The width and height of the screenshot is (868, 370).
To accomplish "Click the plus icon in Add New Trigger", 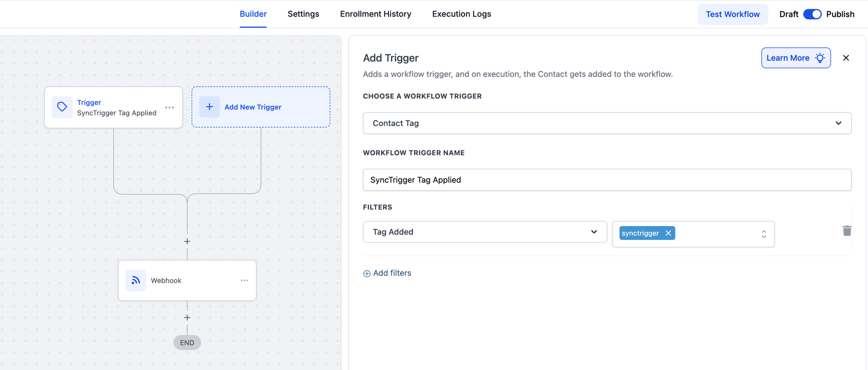I will 210,107.
